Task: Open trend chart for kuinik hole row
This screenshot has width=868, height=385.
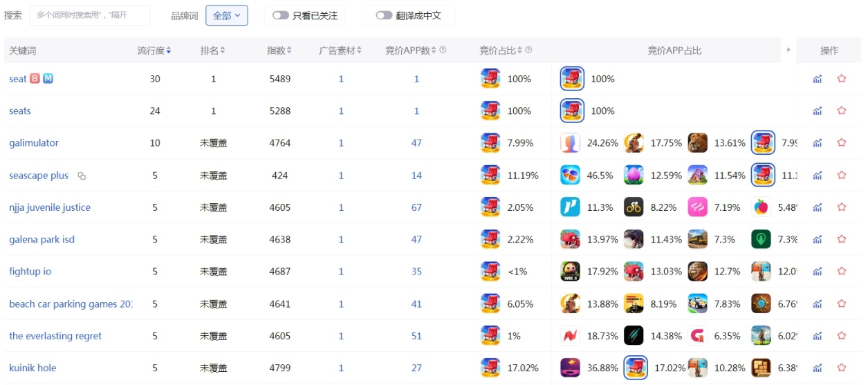Action: (818, 368)
